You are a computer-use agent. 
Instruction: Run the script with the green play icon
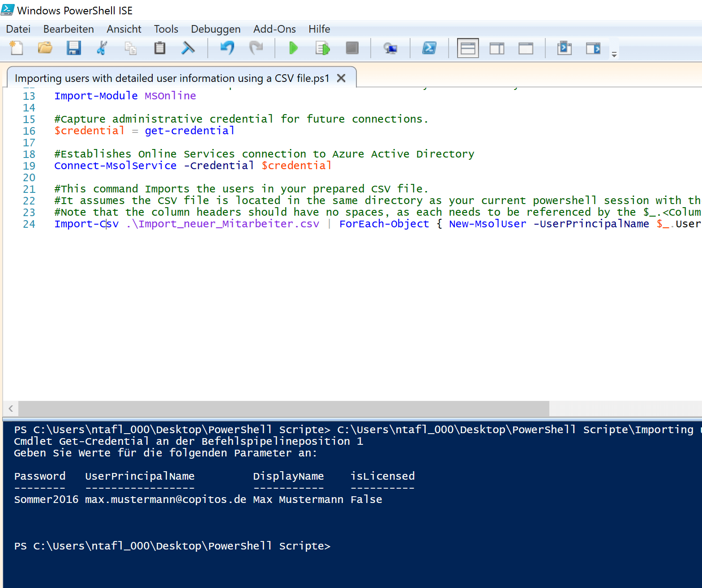point(294,48)
